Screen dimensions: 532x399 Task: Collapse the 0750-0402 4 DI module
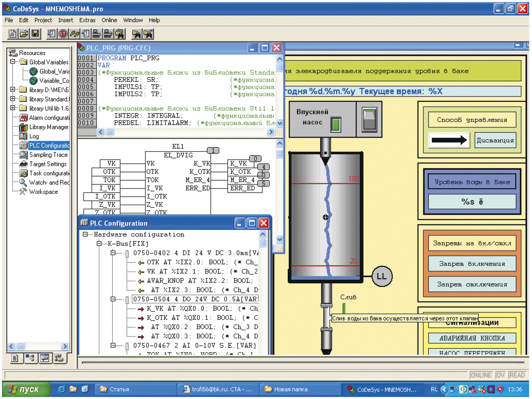[113, 253]
